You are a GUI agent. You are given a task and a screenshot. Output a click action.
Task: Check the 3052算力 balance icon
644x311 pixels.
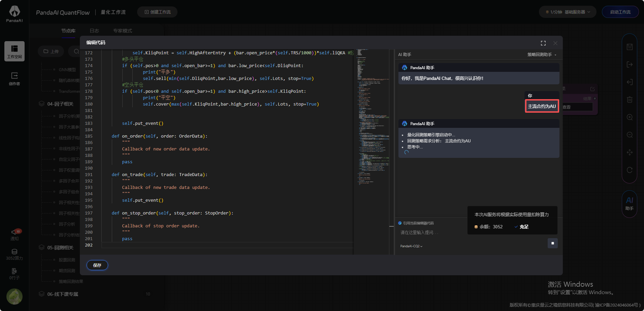14,252
